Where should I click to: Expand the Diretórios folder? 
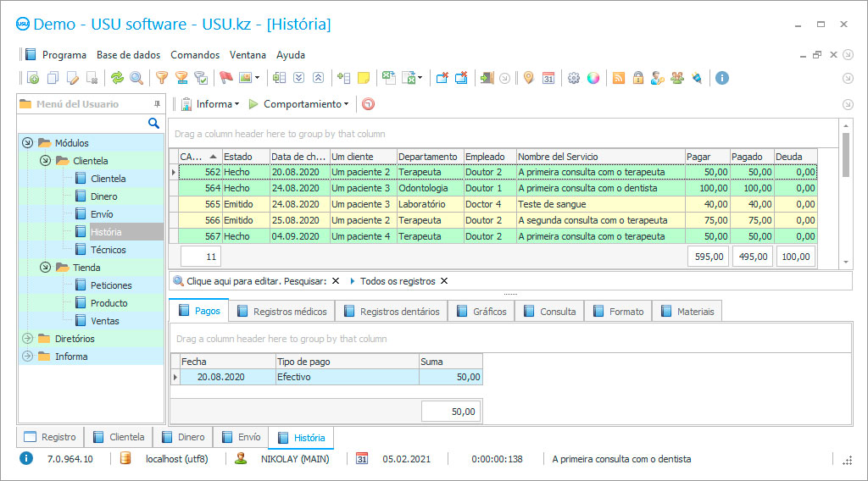27,339
